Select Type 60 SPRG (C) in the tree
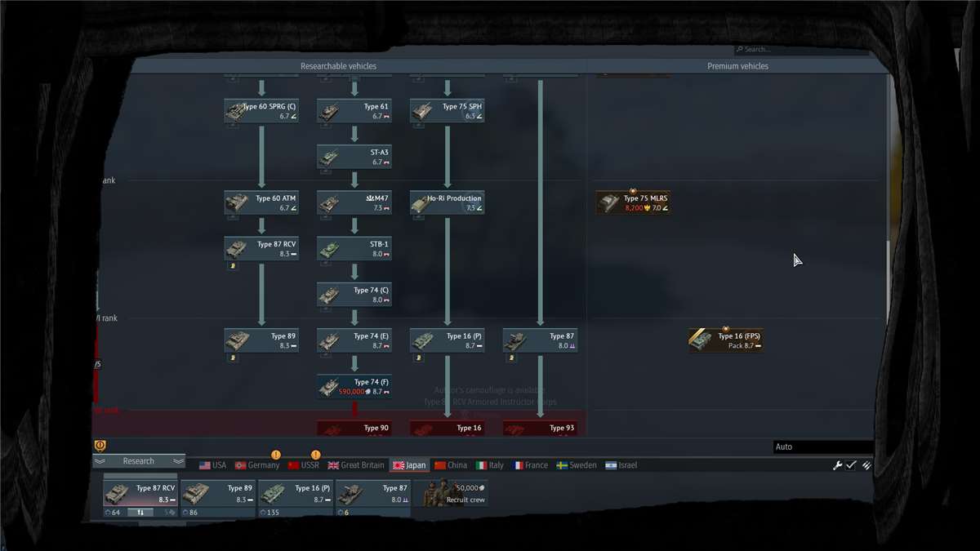 pyautogui.click(x=261, y=111)
